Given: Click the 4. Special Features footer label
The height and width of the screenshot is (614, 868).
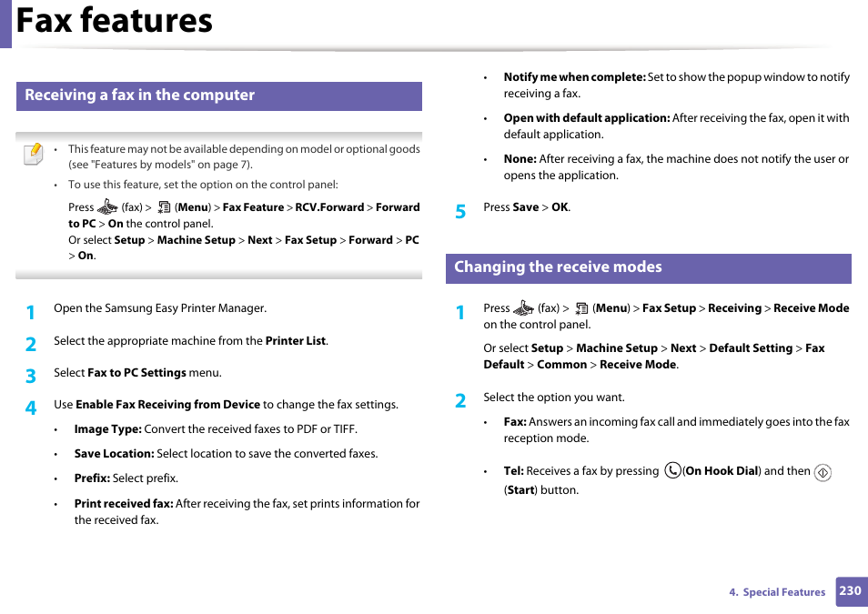Looking at the screenshot, I should (x=777, y=592).
